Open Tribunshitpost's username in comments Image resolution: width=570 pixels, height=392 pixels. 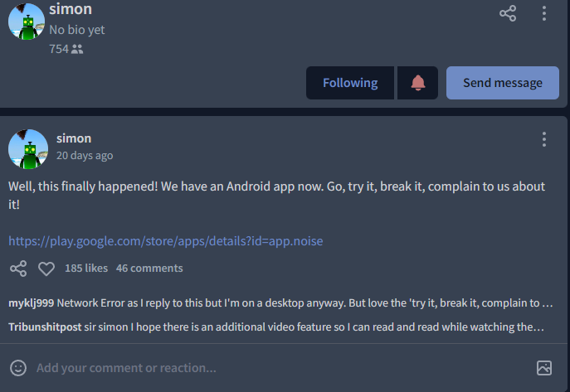(45, 327)
